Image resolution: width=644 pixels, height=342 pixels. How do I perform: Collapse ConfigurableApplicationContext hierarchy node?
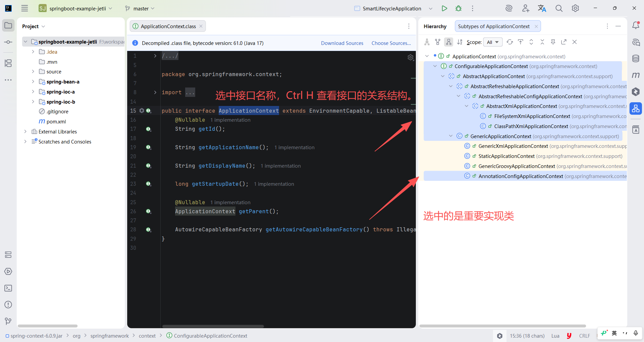(435, 66)
